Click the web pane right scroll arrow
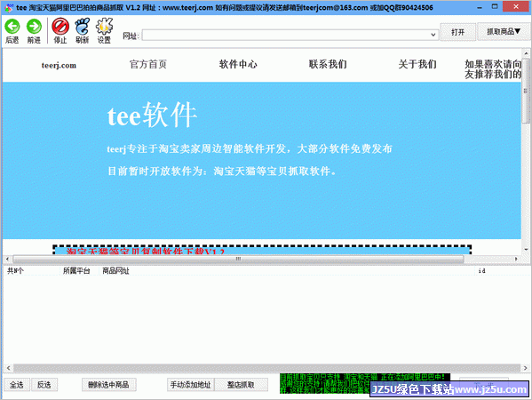This screenshot has height=400, width=532. pos(516,259)
